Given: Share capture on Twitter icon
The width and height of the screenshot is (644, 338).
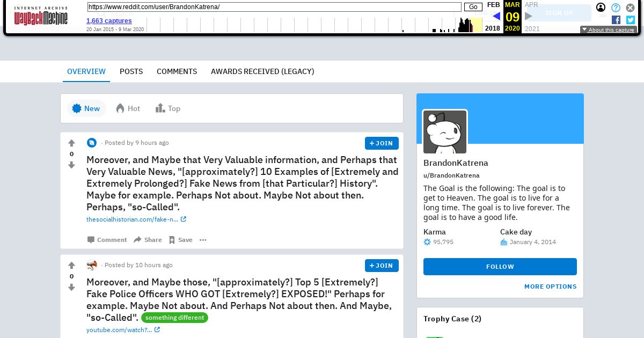Looking at the screenshot, I should pyautogui.click(x=631, y=20).
